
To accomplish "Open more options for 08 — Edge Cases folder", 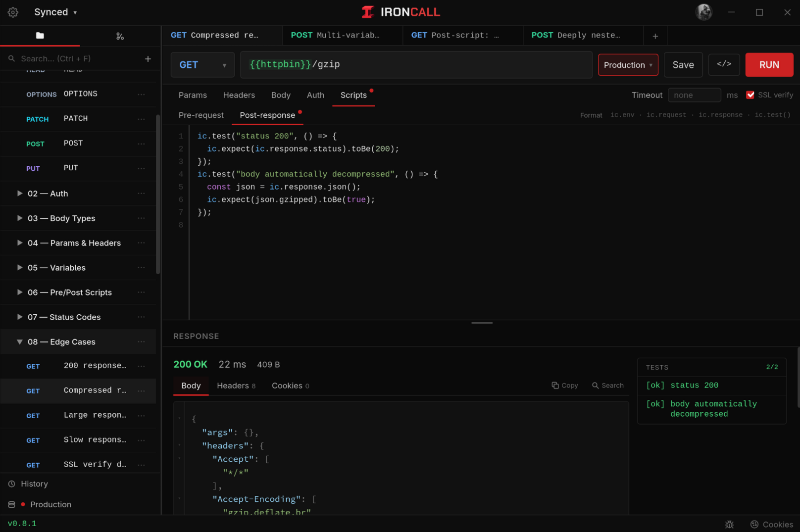I will tap(141, 342).
